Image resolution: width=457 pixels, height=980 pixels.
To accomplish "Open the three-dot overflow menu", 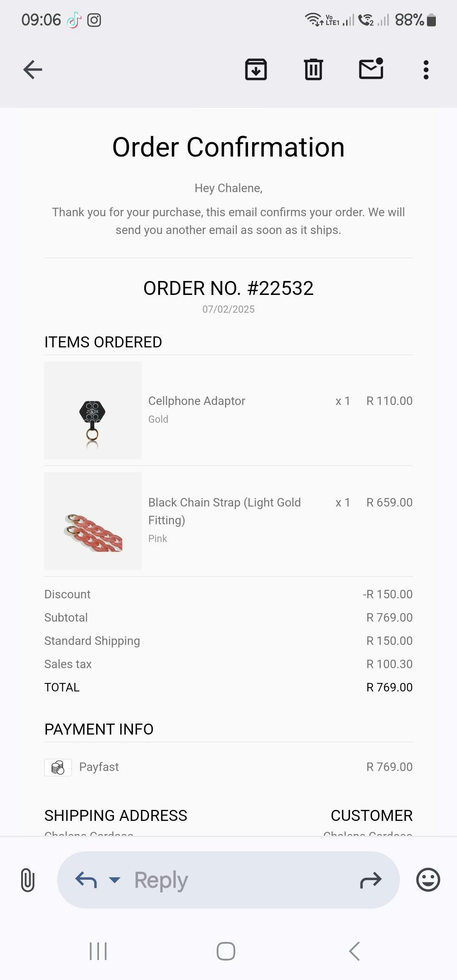I will [x=426, y=70].
